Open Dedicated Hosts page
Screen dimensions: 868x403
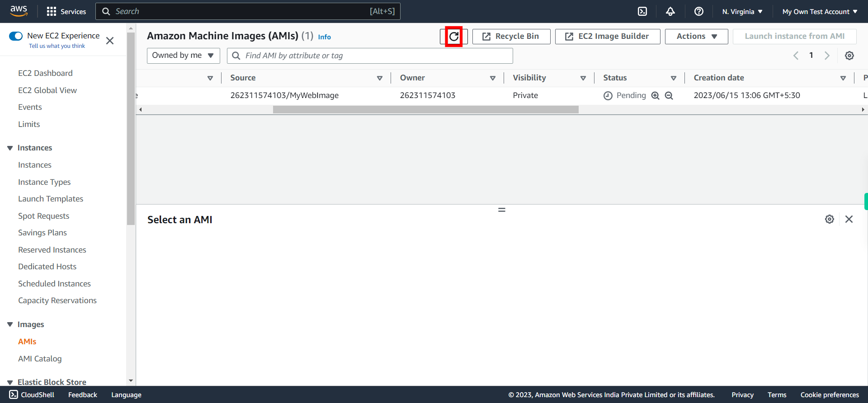[x=47, y=267]
